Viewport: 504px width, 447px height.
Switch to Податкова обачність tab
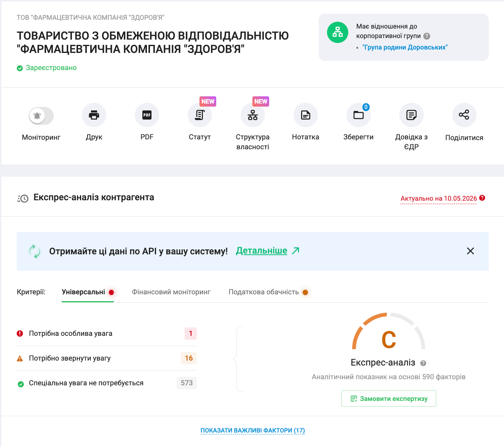click(x=268, y=292)
